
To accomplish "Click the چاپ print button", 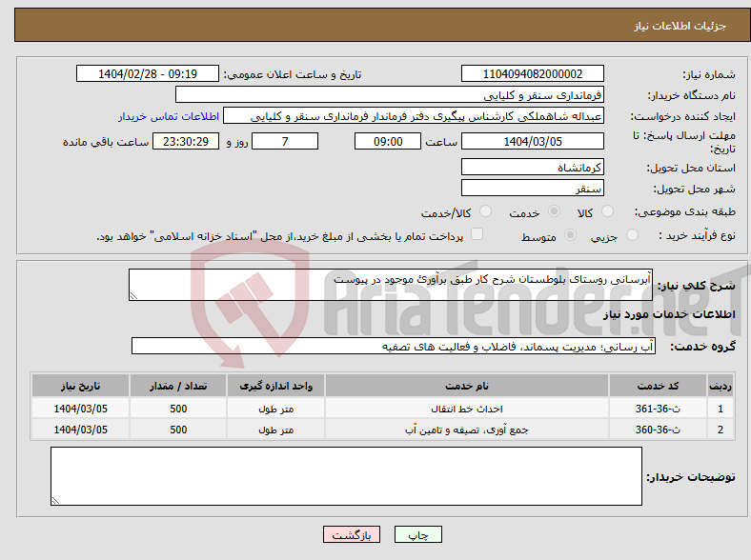I will coord(418,534).
